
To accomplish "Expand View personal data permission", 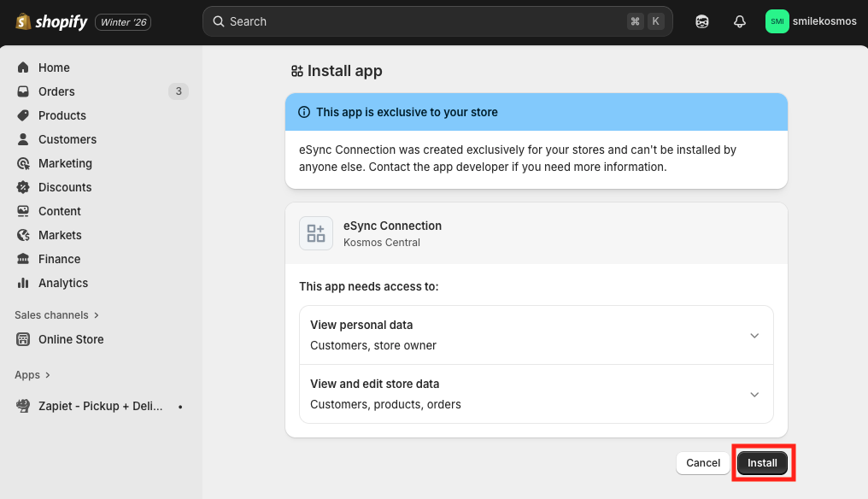I will click(x=754, y=335).
